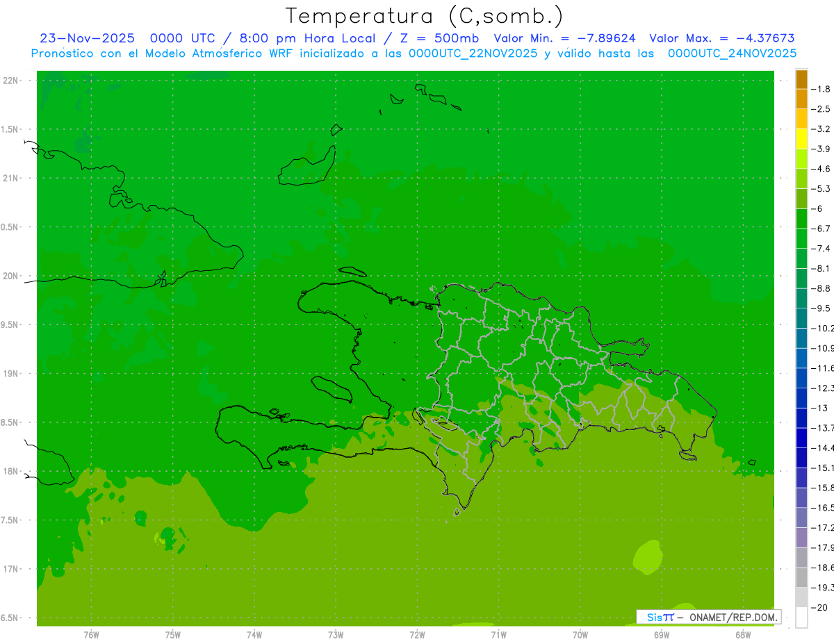Image resolution: width=834 pixels, height=644 pixels.
Task: Click the "1.5N" latitude label
Action: click(x=10, y=129)
